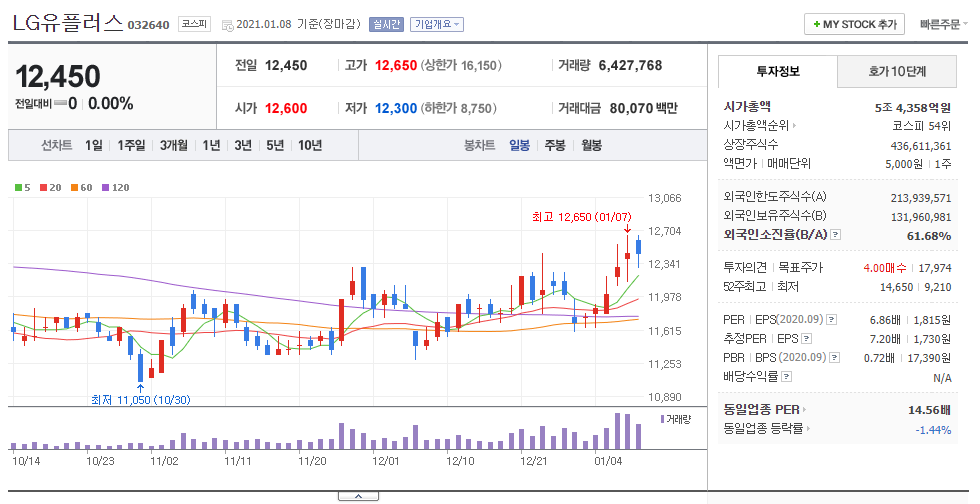Click the 외국인소진율 value 61.68%
980x504 pixels.
point(929,236)
